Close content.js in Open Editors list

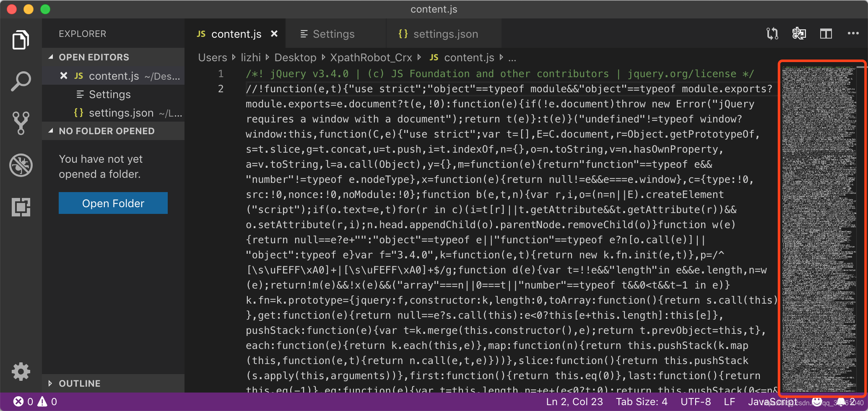pos(63,75)
